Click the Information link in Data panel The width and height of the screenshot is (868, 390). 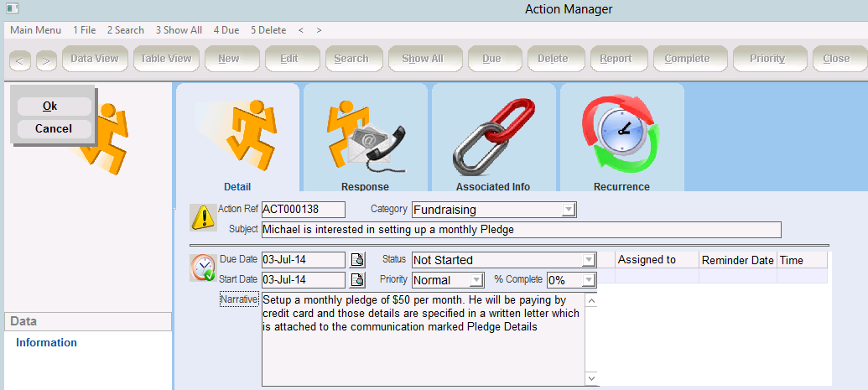(x=46, y=342)
